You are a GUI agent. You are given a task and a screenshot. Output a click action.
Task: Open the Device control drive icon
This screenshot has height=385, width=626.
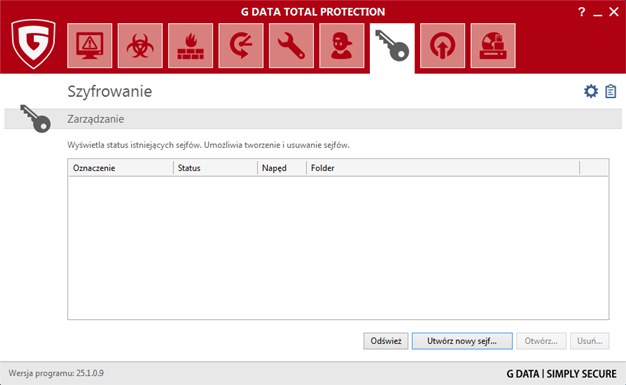[493, 46]
